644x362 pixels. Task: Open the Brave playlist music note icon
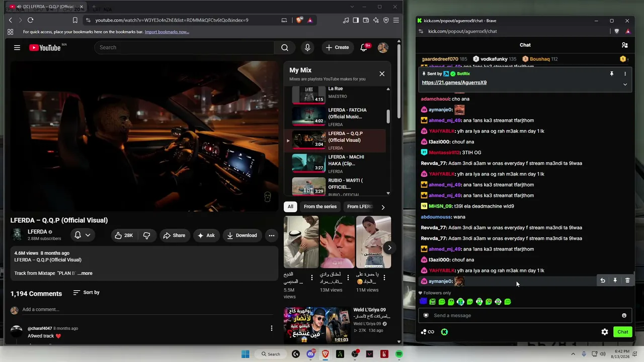click(x=346, y=20)
